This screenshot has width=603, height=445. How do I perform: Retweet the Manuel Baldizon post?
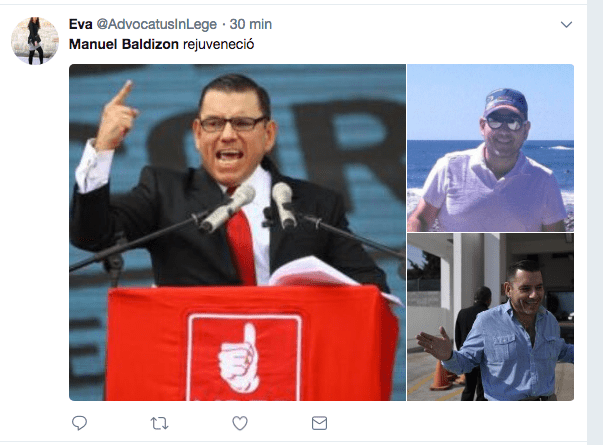159,423
